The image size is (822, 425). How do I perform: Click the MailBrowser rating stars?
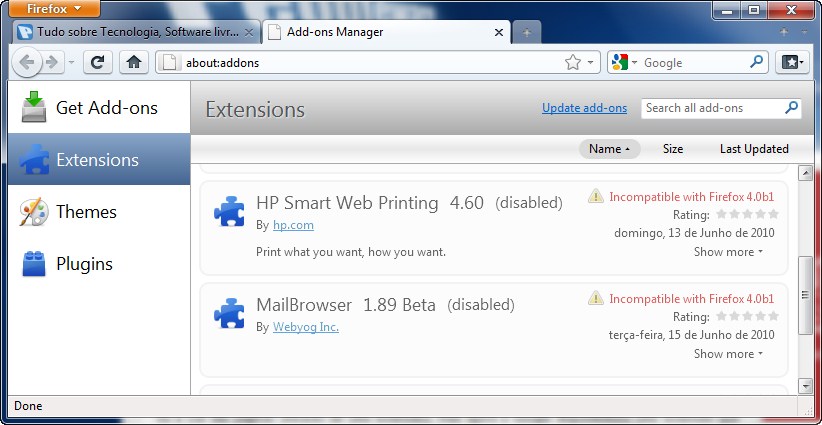tap(747, 317)
